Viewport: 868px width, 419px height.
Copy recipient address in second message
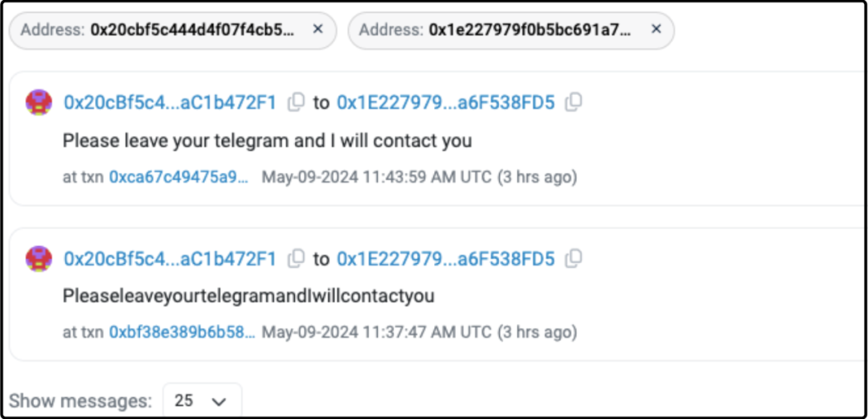(x=574, y=258)
